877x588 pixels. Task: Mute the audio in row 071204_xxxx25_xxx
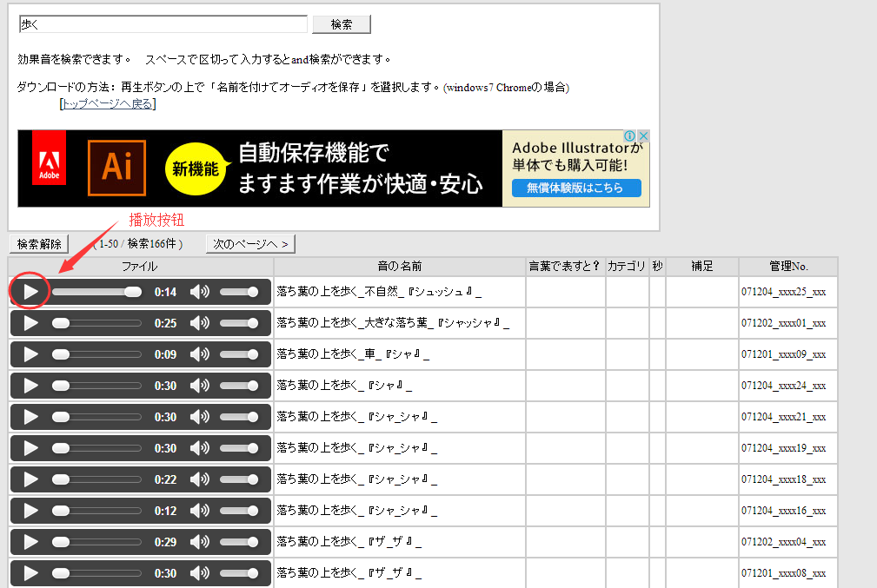(x=200, y=292)
